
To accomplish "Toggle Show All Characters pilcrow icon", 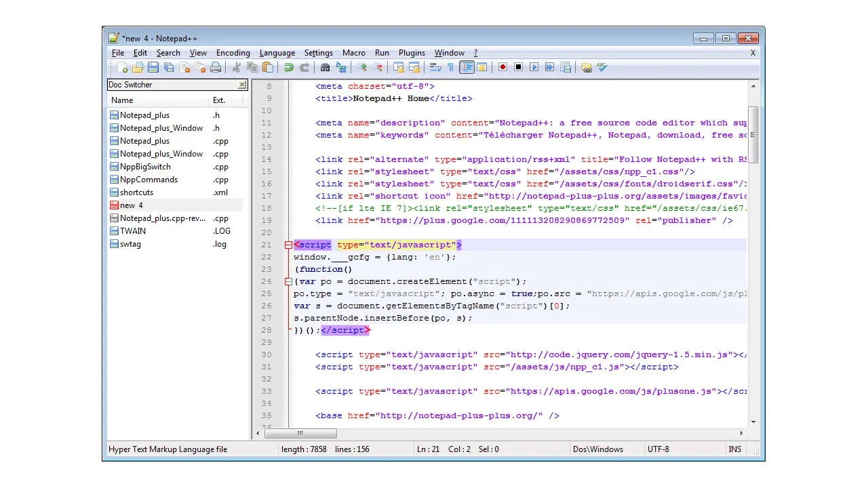I will [x=451, y=67].
